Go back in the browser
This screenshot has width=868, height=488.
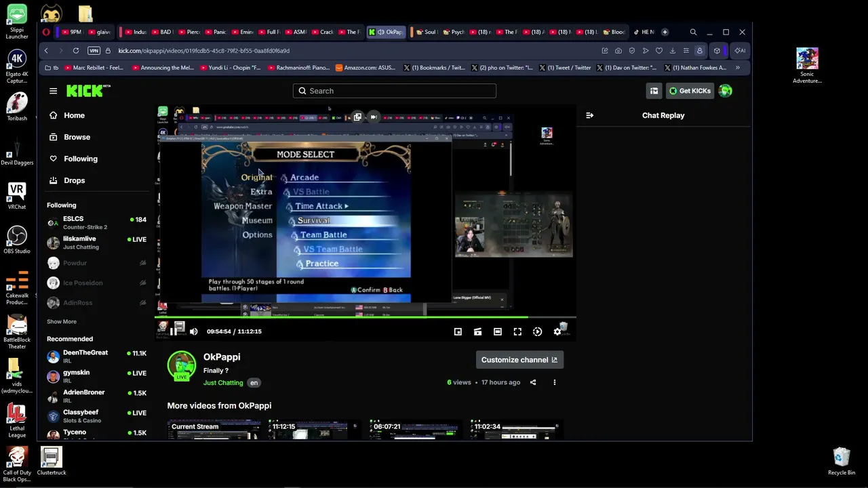46,51
